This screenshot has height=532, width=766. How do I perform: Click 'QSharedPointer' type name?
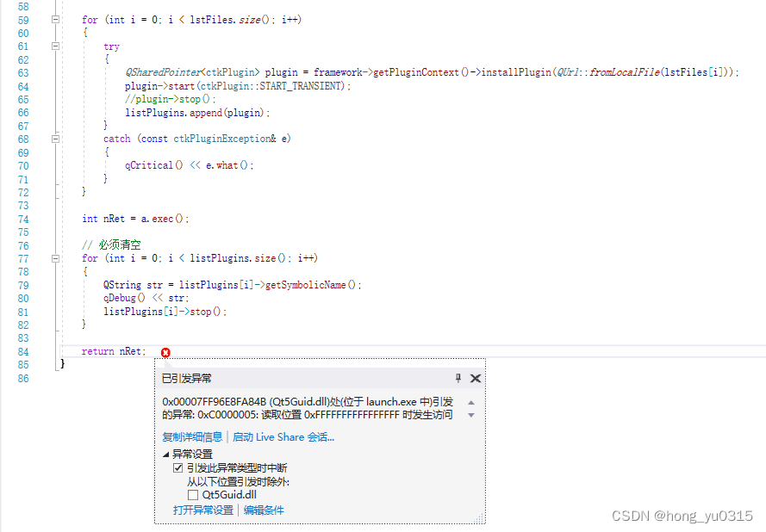163,72
